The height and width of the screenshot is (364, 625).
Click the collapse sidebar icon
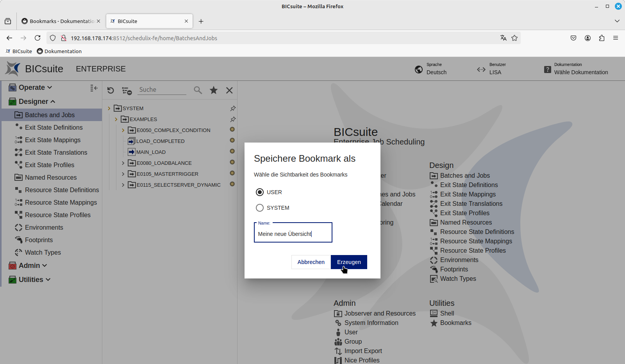[94, 88]
